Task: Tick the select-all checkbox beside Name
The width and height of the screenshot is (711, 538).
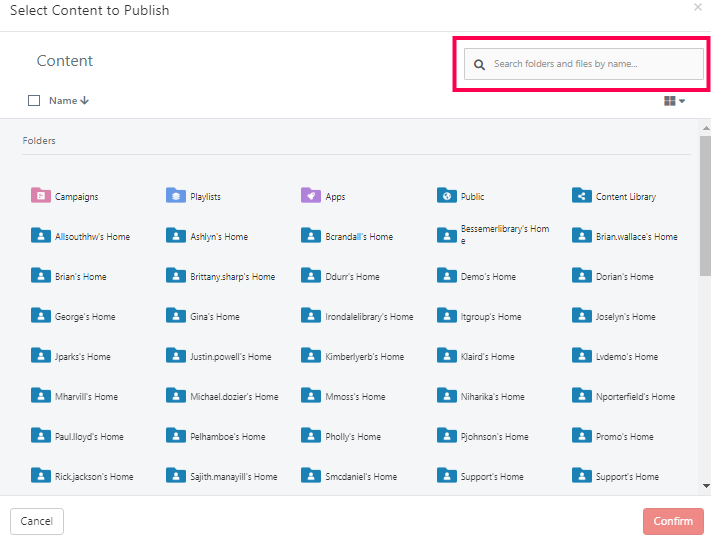Action: pyautogui.click(x=34, y=100)
